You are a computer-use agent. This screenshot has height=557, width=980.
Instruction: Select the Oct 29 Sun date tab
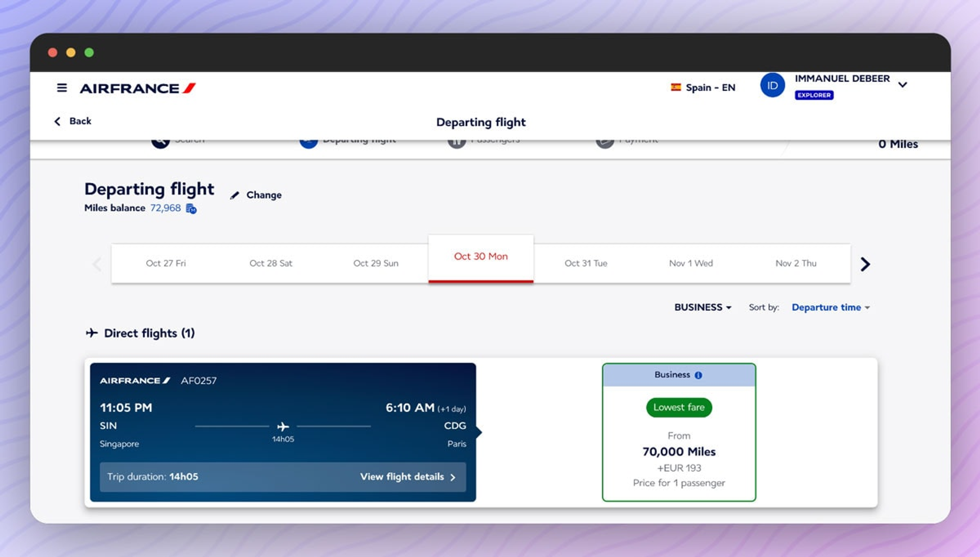coord(375,263)
